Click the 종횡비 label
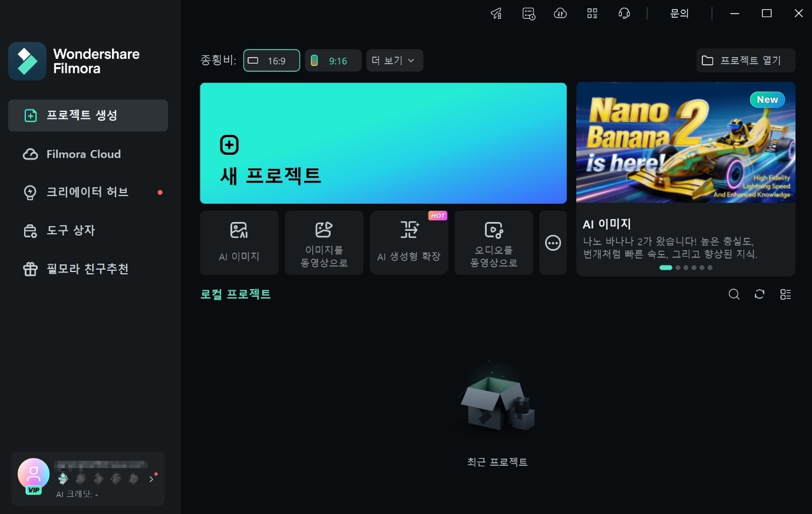Image resolution: width=812 pixels, height=514 pixels. point(218,60)
